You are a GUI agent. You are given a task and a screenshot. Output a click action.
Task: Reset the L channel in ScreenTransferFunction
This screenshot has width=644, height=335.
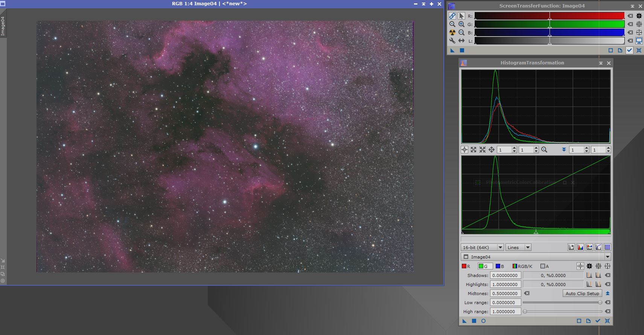coord(630,41)
